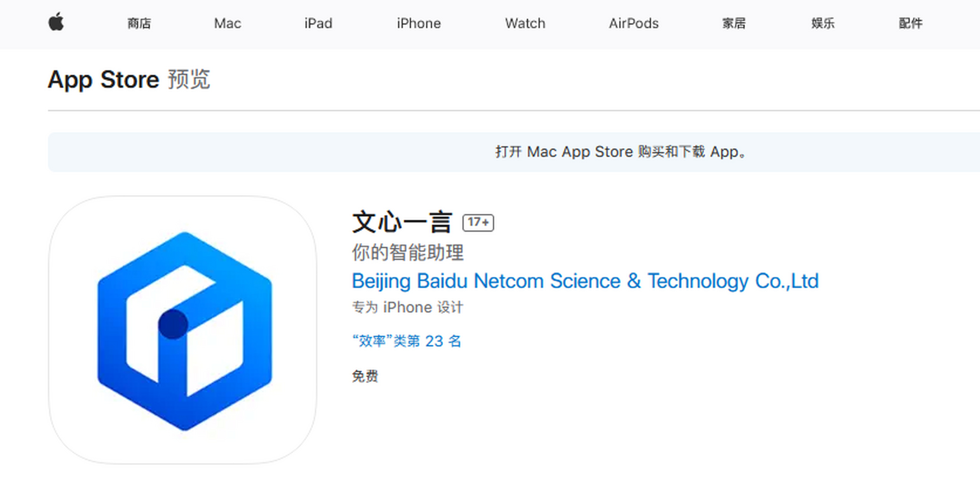The width and height of the screenshot is (980, 502).
Task: Click the 专为 iPhone 设计 text
Action: (x=407, y=307)
